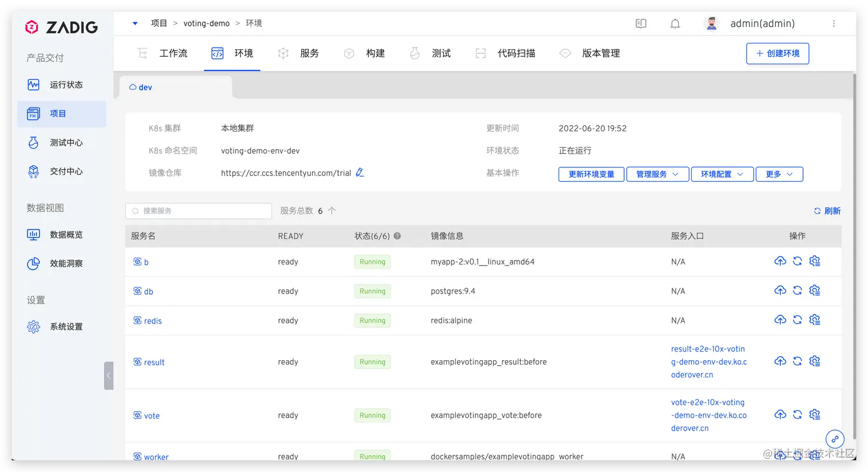Edit the image registry with pencil icon
Image resolution: width=868 pixels, height=472 pixels.
[360, 172]
